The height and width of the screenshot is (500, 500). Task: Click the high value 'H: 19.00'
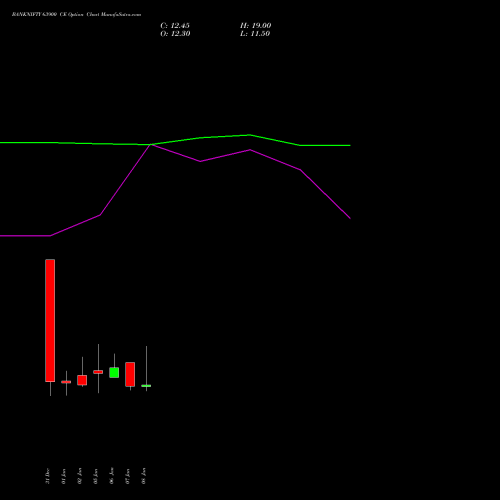point(256,26)
